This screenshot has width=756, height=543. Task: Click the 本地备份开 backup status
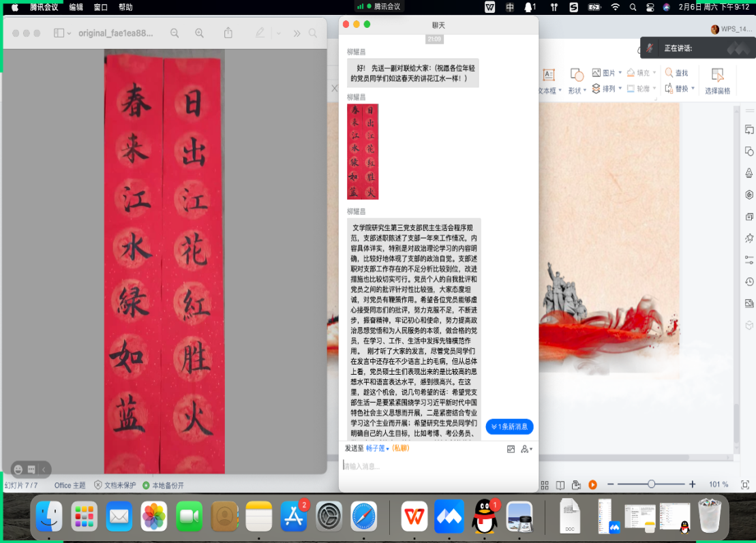coord(164,485)
